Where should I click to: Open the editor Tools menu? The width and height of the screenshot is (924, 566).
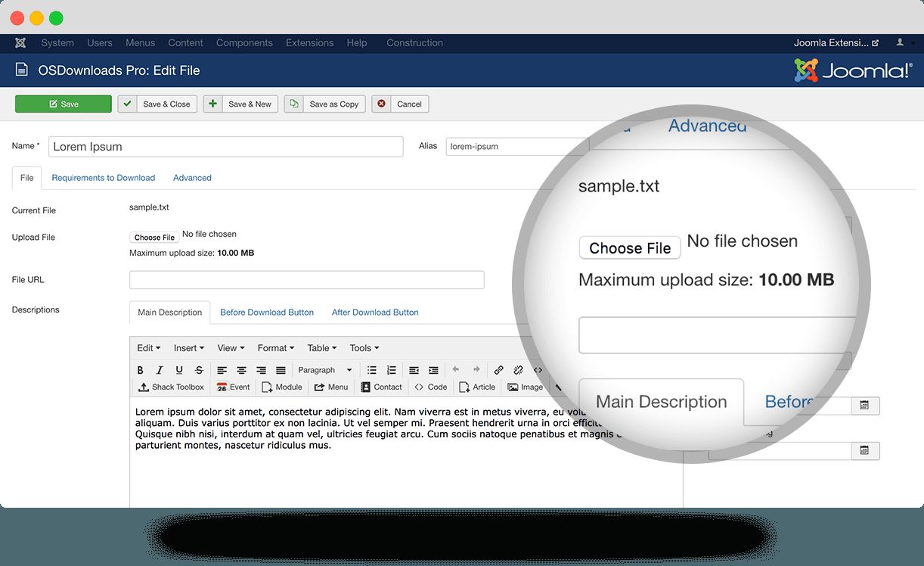pos(364,348)
